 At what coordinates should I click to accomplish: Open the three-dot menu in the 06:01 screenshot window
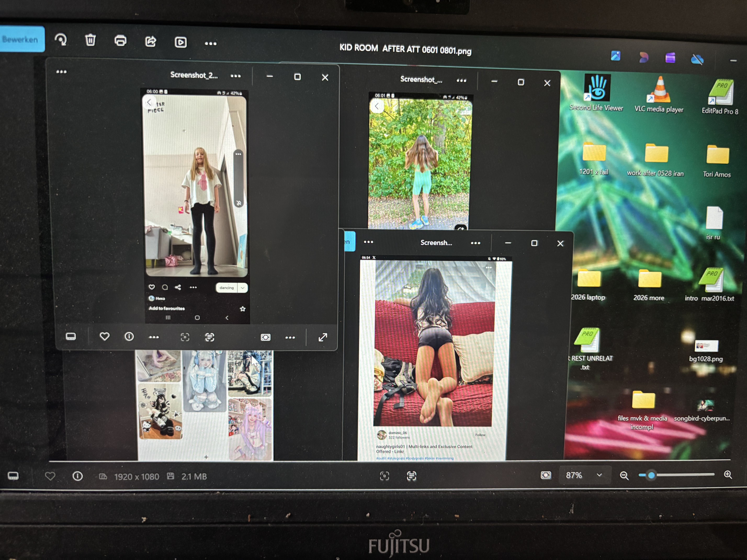point(461,80)
